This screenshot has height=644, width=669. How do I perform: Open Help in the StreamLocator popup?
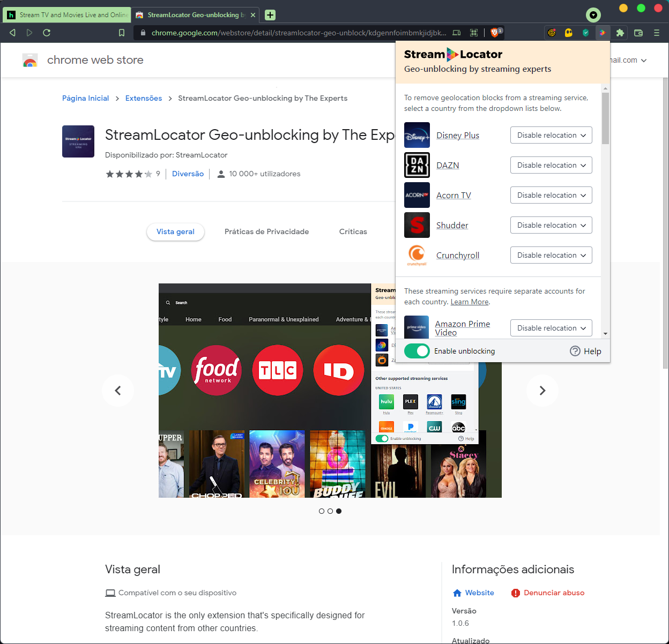click(x=585, y=351)
